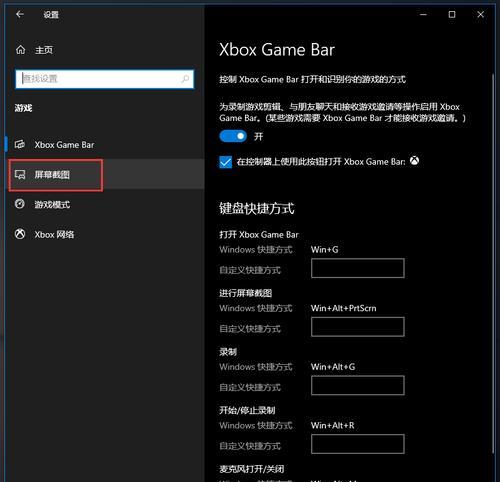
Task: Click the home icon beside 主页
Action: 20,50
